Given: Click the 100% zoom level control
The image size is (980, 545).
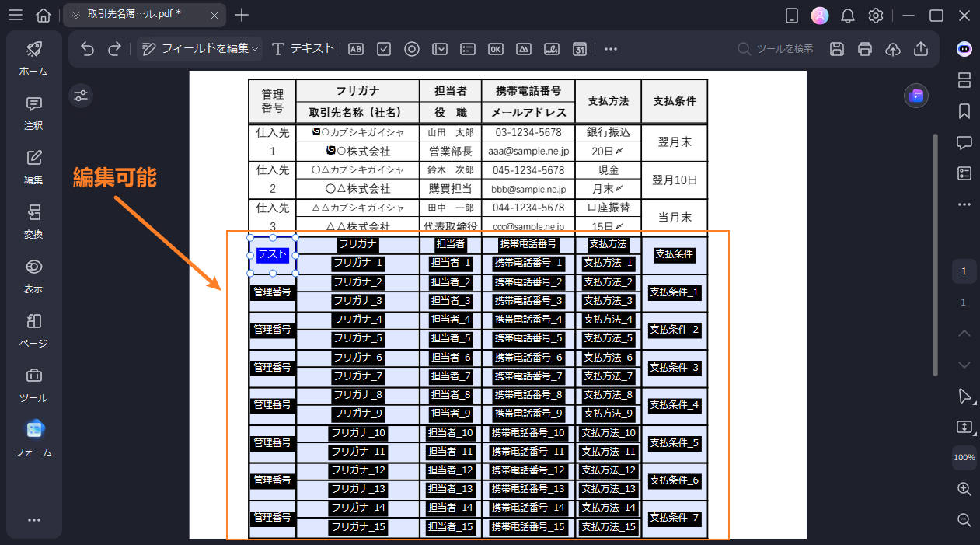Looking at the screenshot, I should click(964, 458).
